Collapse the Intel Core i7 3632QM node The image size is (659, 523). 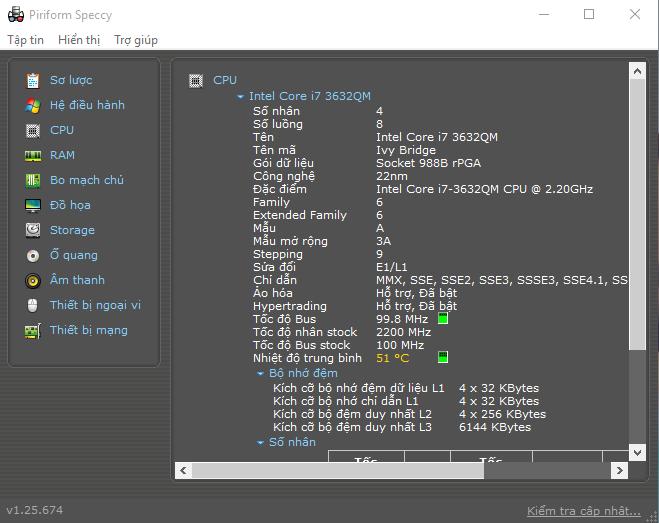click(x=240, y=97)
